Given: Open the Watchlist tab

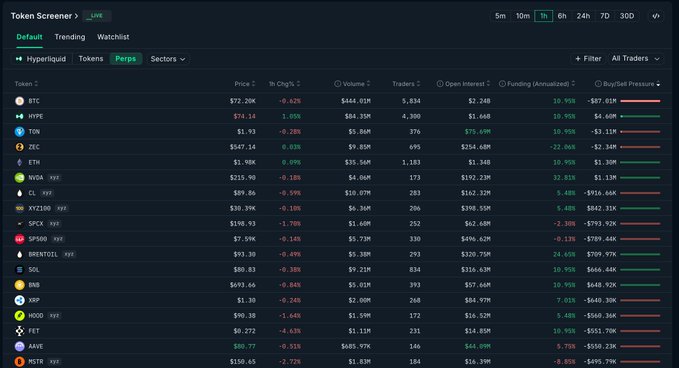Looking at the screenshot, I should pos(113,37).
